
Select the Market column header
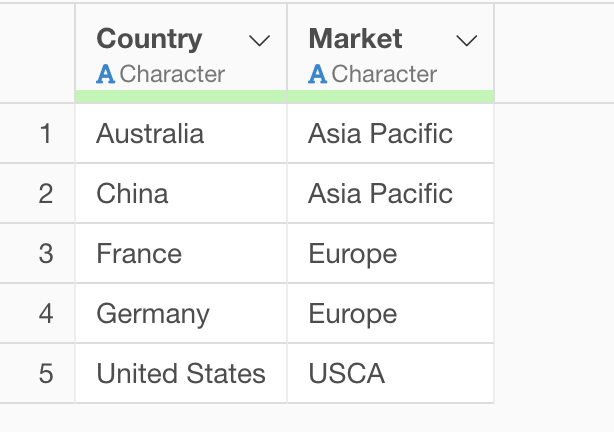tap(356, 40)
